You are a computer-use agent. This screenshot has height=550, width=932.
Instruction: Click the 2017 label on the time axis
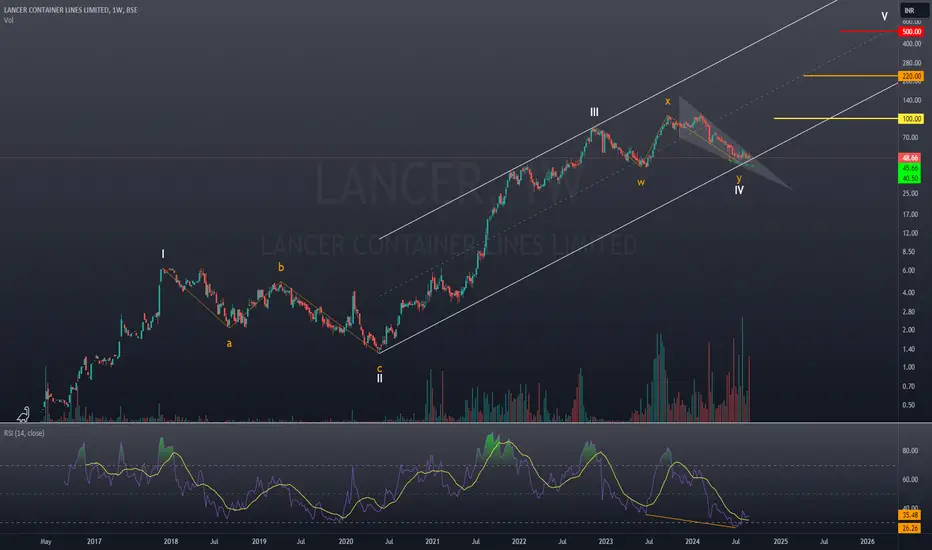[94, 542]
